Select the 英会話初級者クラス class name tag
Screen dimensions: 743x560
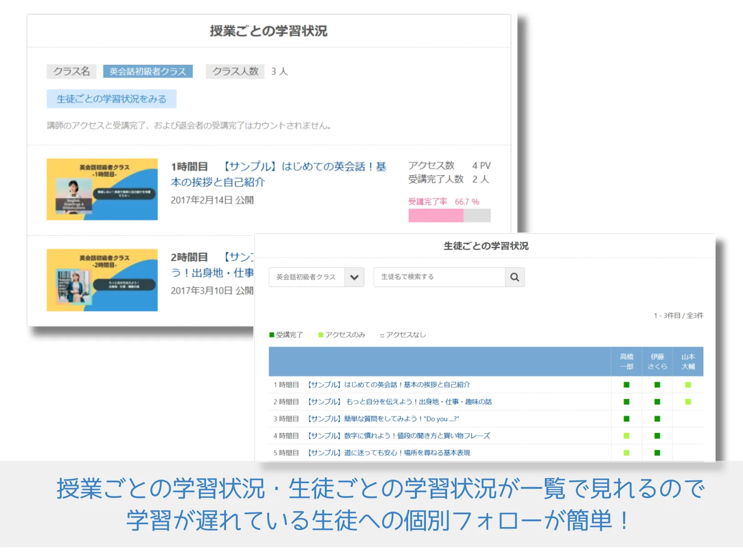(x=147, y=71)
